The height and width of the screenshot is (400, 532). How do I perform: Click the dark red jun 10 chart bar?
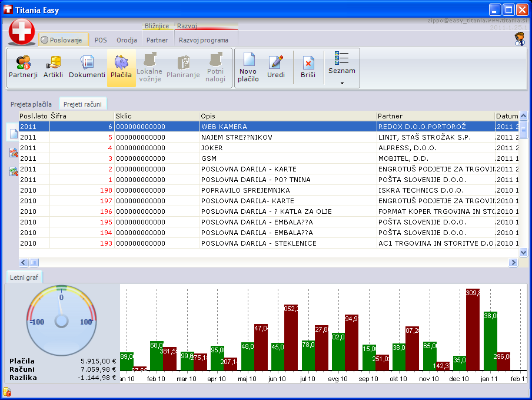point(291,337)
